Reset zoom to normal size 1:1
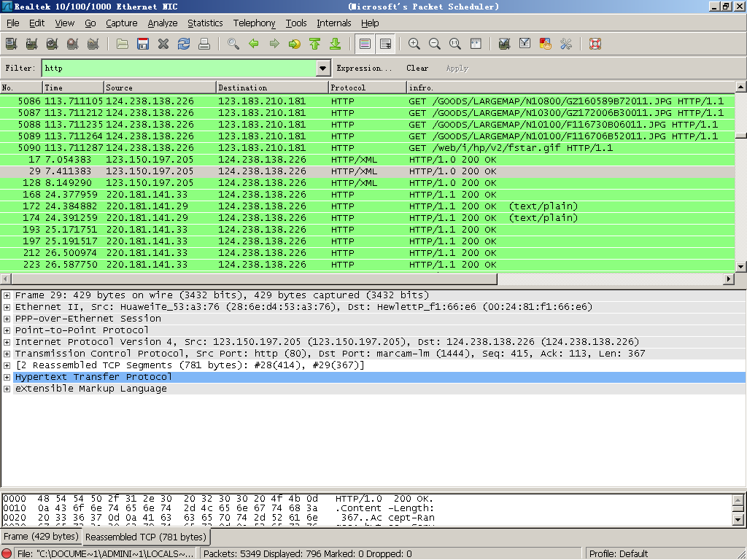The height and width of the screenshot is (560, 747). (x=455, y=44)
